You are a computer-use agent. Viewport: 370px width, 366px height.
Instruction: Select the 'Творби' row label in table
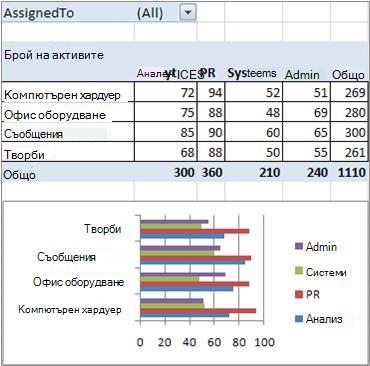pos(68,152)
